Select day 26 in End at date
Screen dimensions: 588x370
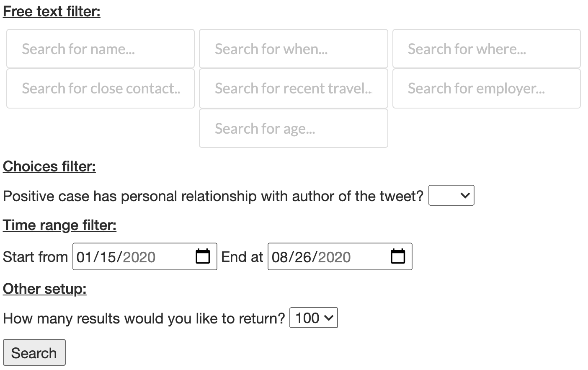tap(302, 257)
